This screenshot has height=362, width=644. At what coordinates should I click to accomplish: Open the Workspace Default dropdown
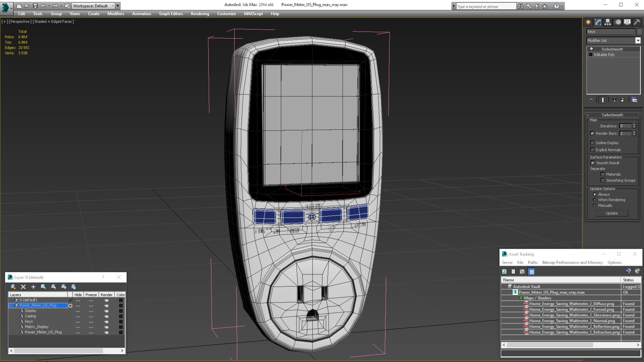point(112,6)
